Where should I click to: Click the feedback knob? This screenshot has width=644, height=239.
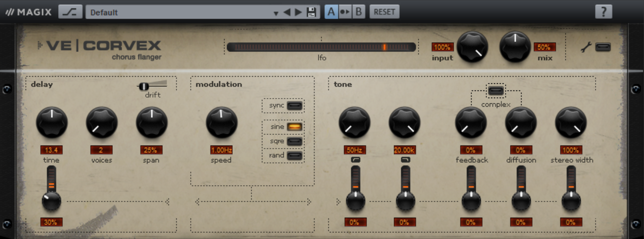pyautogui.click(x=471, y=122)
